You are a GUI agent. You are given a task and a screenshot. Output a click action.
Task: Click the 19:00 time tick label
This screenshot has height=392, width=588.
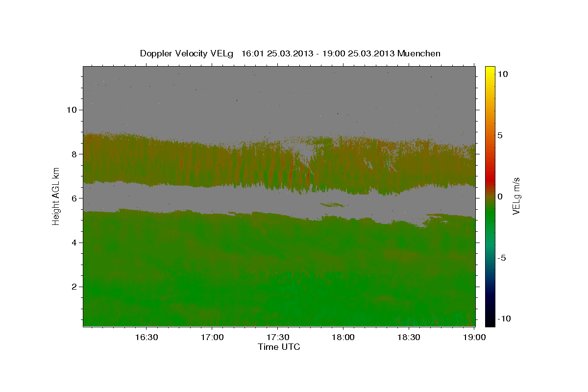click(x=474, y=338)
